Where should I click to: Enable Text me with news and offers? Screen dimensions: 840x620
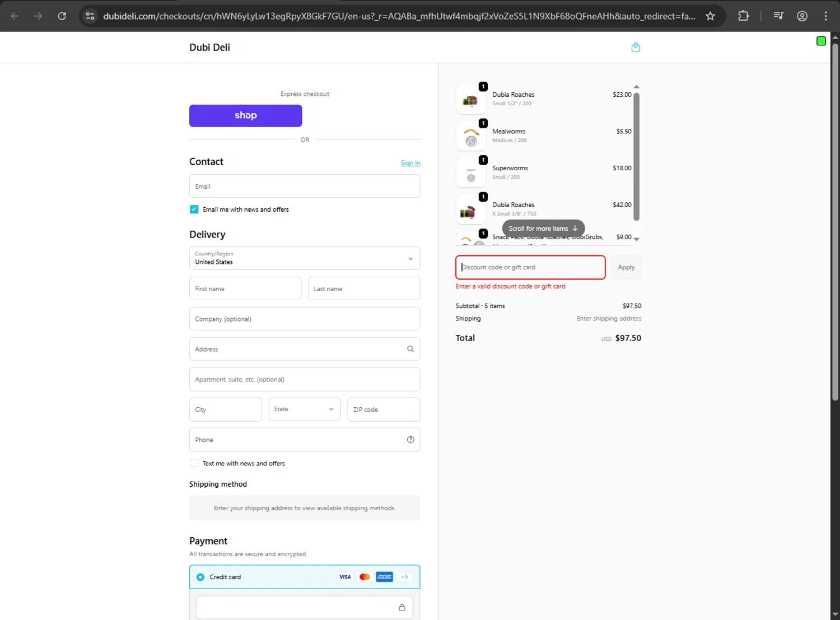(194, 463)
